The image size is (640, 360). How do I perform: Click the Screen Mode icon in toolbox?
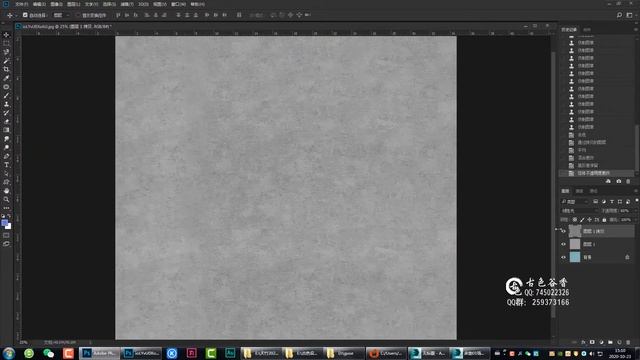[x=6, y=244]
